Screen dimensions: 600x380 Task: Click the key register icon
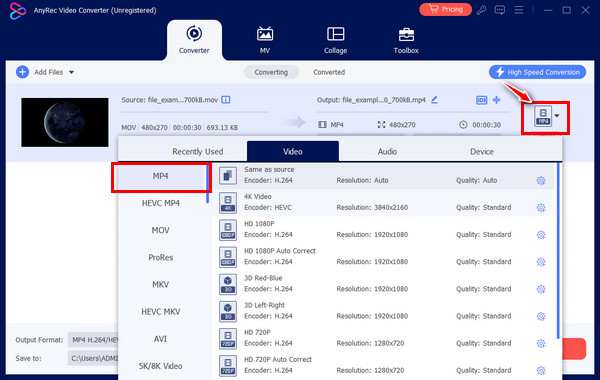click(x=481, y=10)
